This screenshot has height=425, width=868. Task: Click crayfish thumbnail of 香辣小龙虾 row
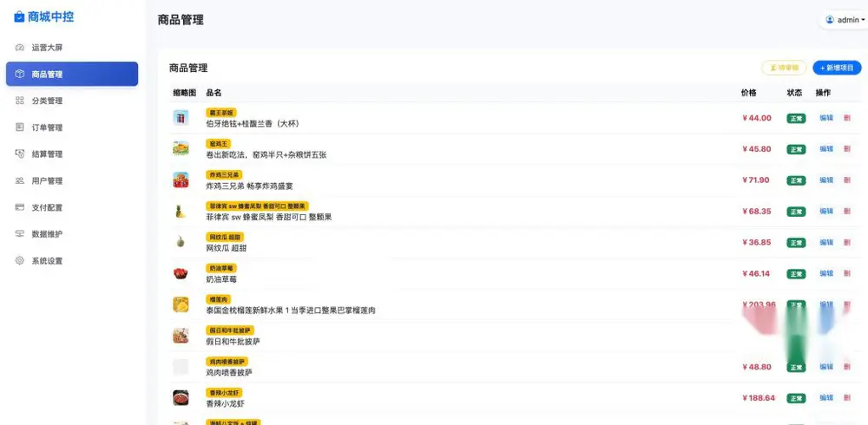pos(181,398)
